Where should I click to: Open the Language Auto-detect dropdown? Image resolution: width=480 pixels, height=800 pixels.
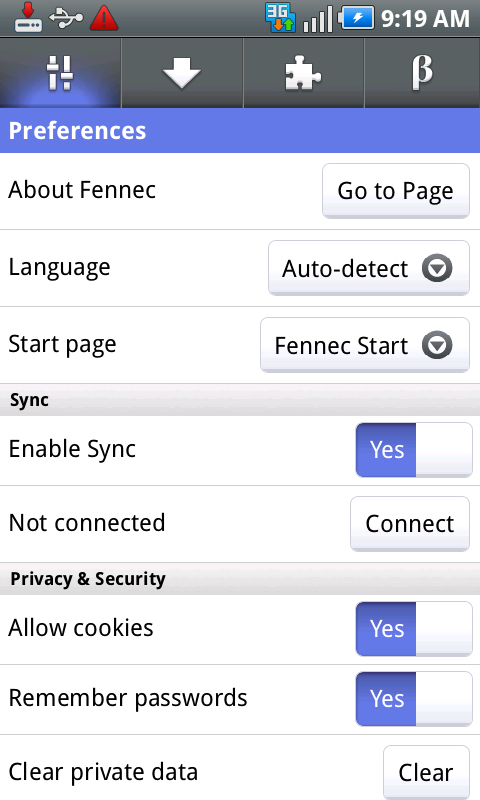[369, 268]
